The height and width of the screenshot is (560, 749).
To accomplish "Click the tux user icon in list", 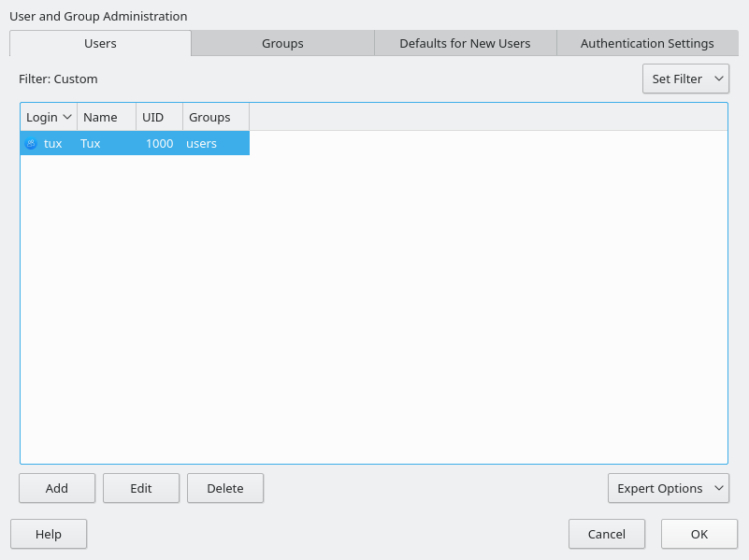I will (31, 144).
